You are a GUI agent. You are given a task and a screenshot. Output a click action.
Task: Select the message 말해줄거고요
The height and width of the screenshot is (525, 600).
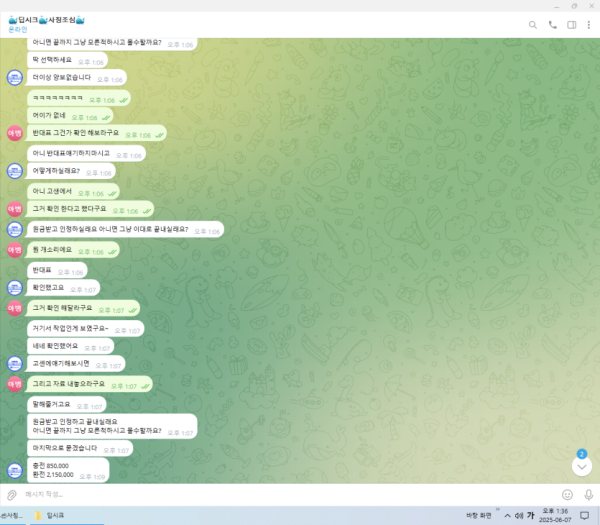[x=67, y=404]
